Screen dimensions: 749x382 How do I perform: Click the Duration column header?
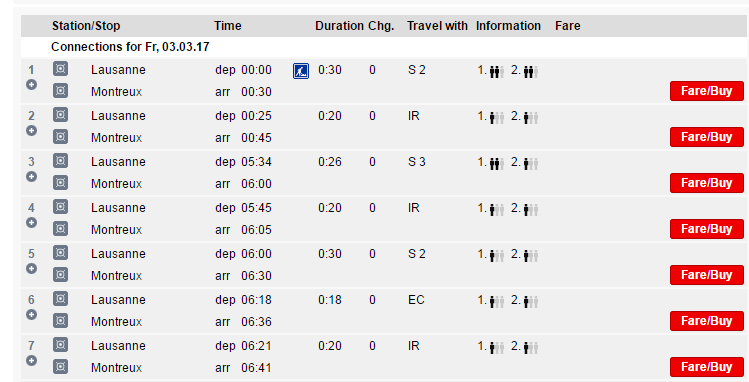point(339,26)
